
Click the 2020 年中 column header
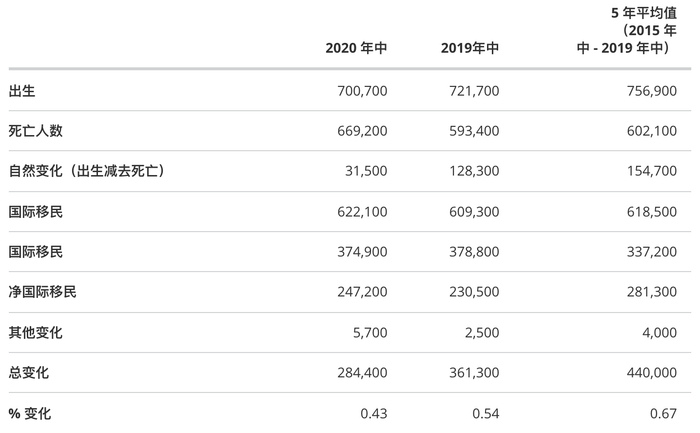click(356, 48)
